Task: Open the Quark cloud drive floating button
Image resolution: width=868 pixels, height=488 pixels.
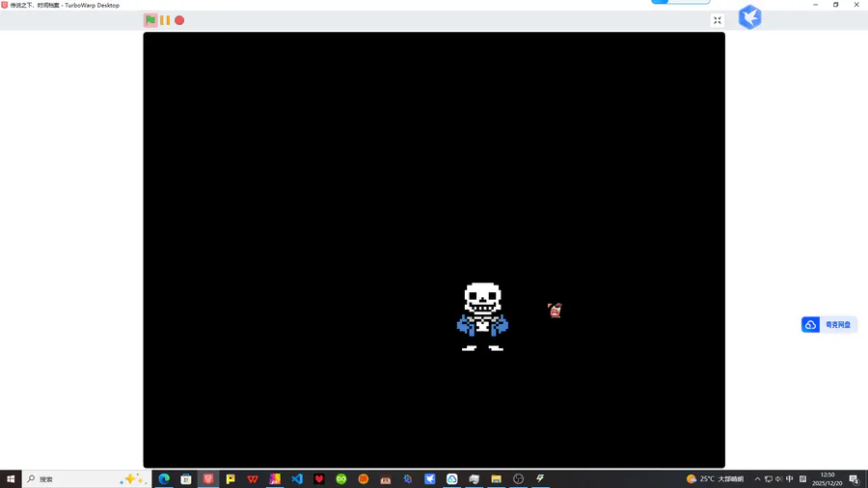Action: click(x=828, y=325)
